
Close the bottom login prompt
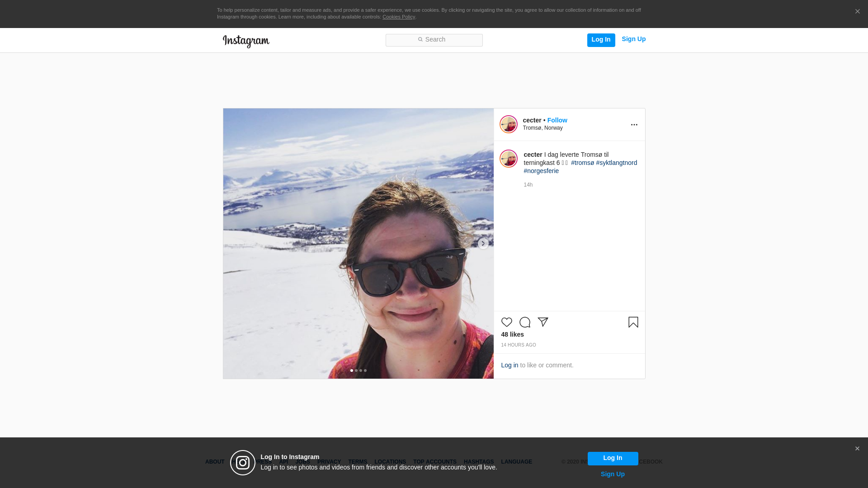[x=857, y=449]
